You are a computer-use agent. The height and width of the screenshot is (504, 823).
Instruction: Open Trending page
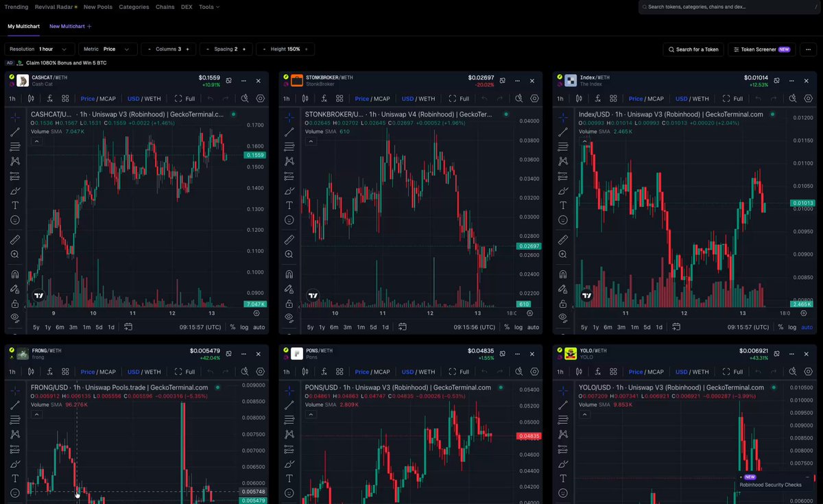pyautogui.click(x=16, y=7)
